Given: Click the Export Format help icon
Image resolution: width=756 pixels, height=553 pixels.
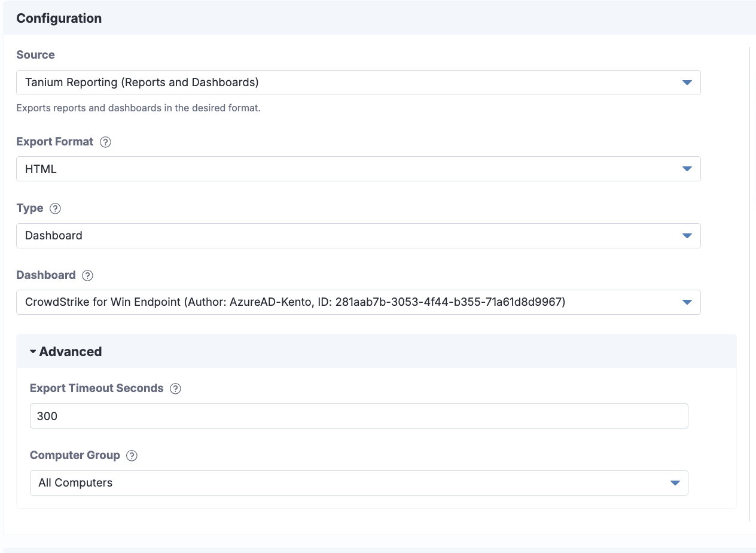Looking at the screenshot, I should tap(105, 142).
